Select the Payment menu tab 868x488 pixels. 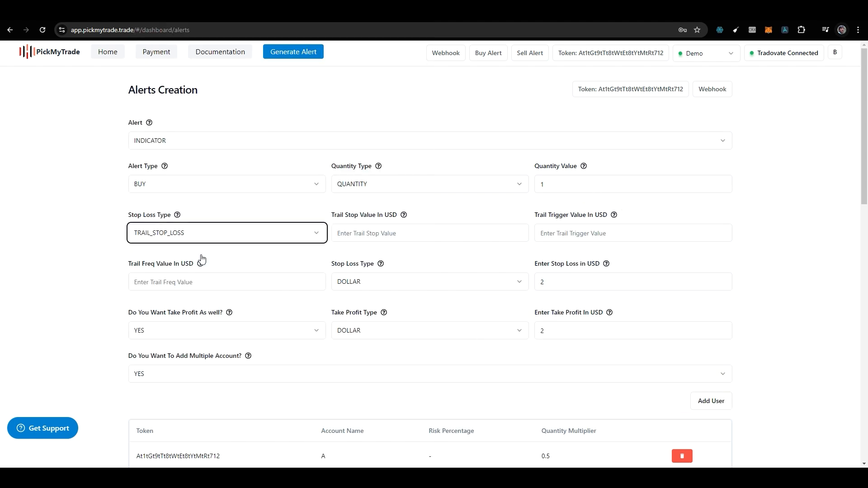coord(156,52)
